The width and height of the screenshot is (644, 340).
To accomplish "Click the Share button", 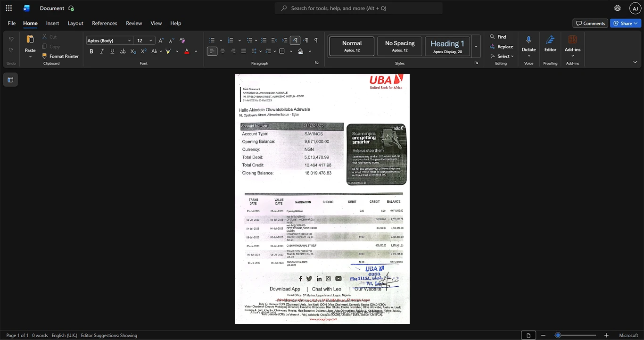I will coord(626,23).
